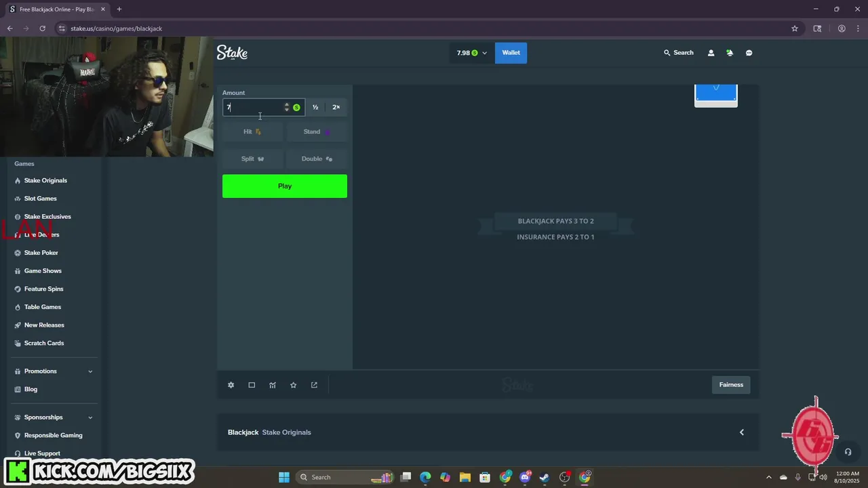
Task: Open Stake Exclusives in sidebar
Action: pyautogui.click(x=47, y=217)
